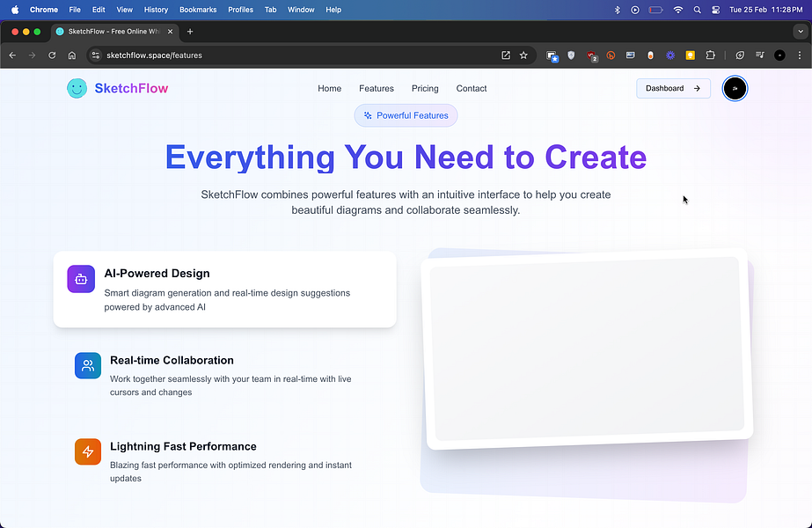This screenshot has height=528, width=812.
Task: Click the SketchFlow smiley logo icon
Action: 77,88
